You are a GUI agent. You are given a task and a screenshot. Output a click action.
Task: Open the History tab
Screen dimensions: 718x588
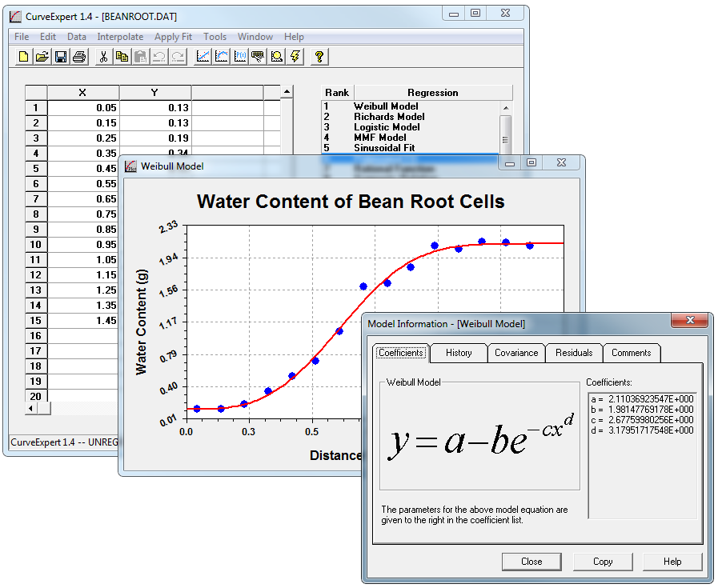coord(459,353)
